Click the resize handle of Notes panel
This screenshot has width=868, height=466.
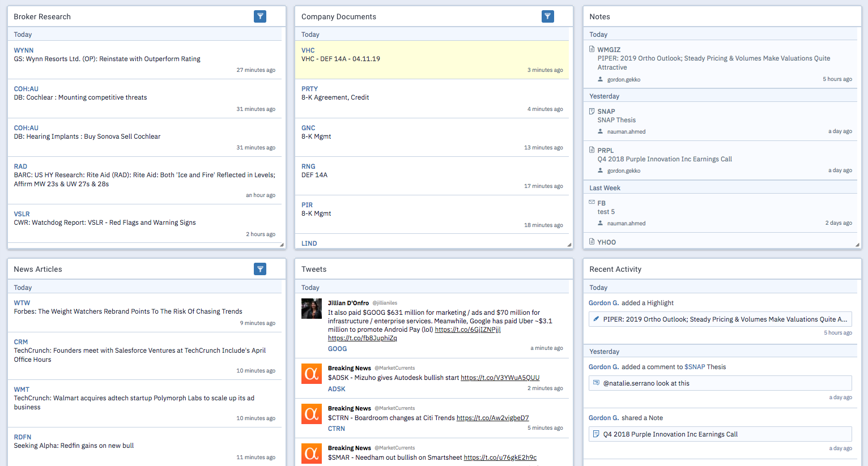pos(858,245)
